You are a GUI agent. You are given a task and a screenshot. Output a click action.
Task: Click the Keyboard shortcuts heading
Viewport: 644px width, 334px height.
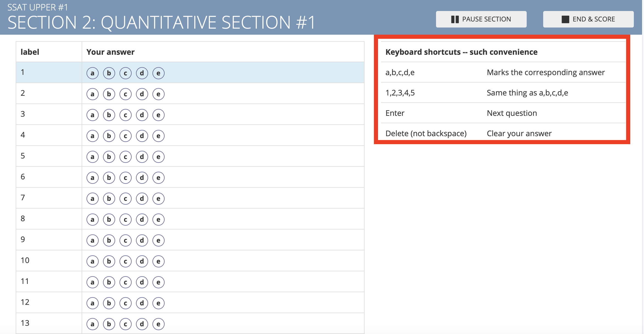tap(461, 52)
